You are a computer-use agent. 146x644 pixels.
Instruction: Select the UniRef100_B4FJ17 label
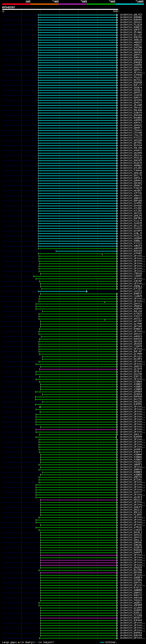(x=131, y=85)
